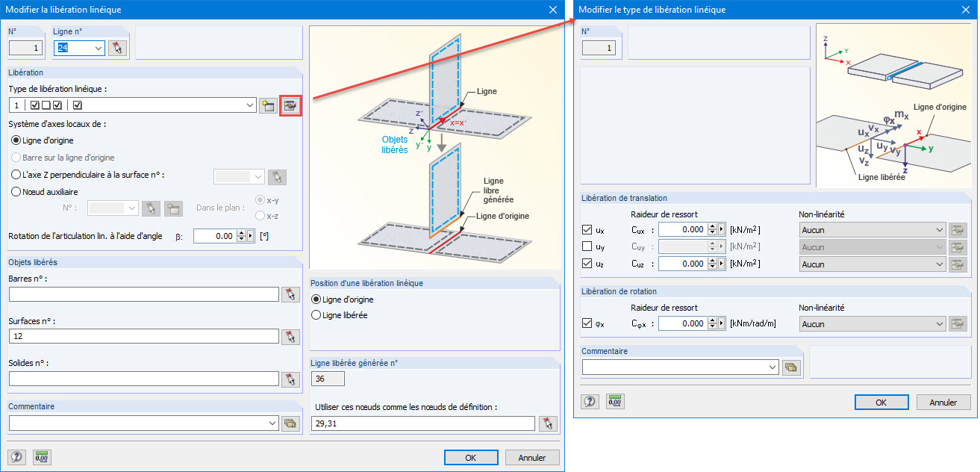Open left dialog Commentaire dropdown
This screenshot has width=980, height=472.
pyautogui.click(x=272, y=423)
